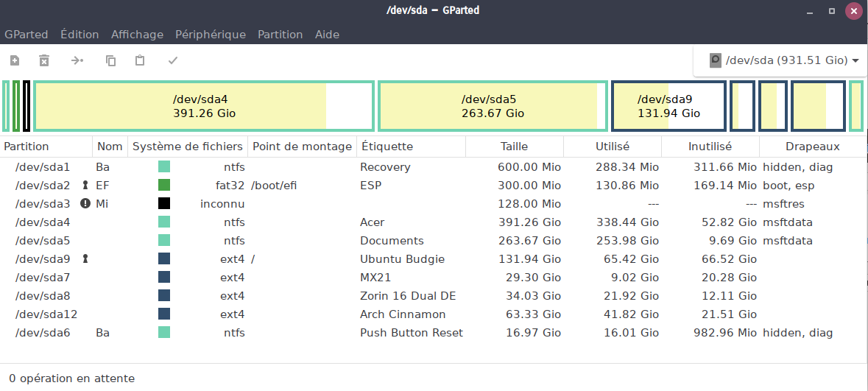
Task: Click the Apply operations checkmark icon
Action: (x=173, y=60)
